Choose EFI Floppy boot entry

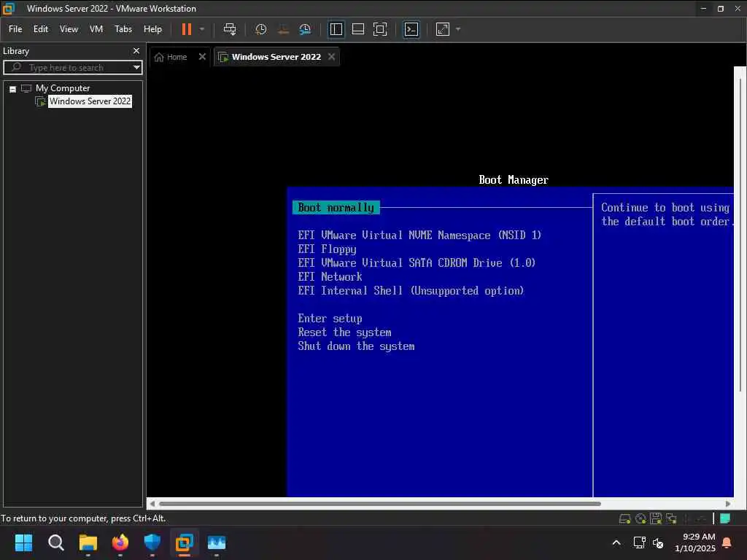pyautogui.click(x=327, y=249)
